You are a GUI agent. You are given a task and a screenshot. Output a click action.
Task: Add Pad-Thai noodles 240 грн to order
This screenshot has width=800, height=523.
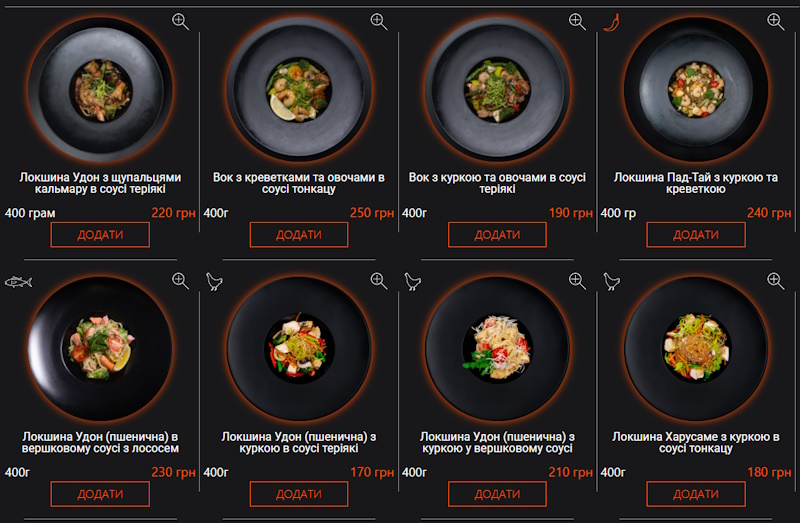tap(696, 235)
